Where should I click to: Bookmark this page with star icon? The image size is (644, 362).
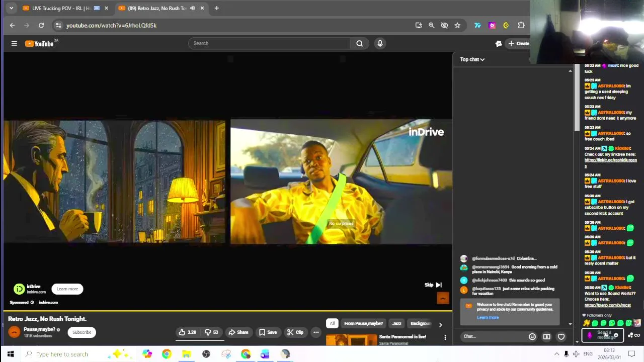pos(457,25)
